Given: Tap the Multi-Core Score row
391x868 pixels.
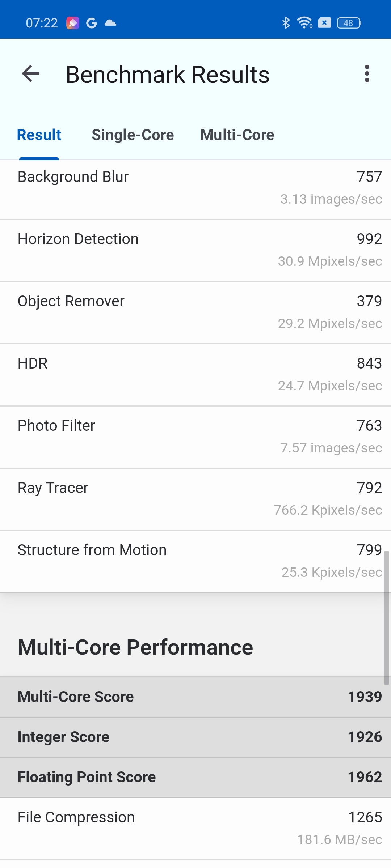Looking at the screenshot, I should [x=195, y=697].
